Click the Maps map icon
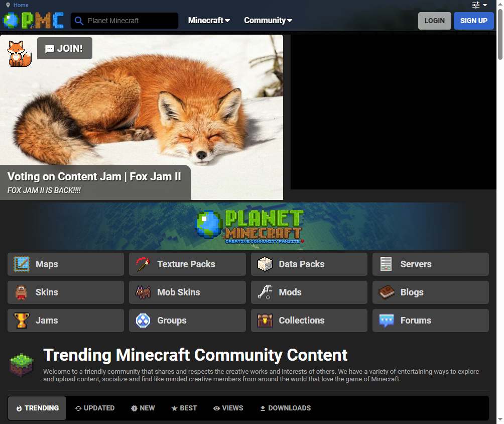 click(x=22, y=264)
